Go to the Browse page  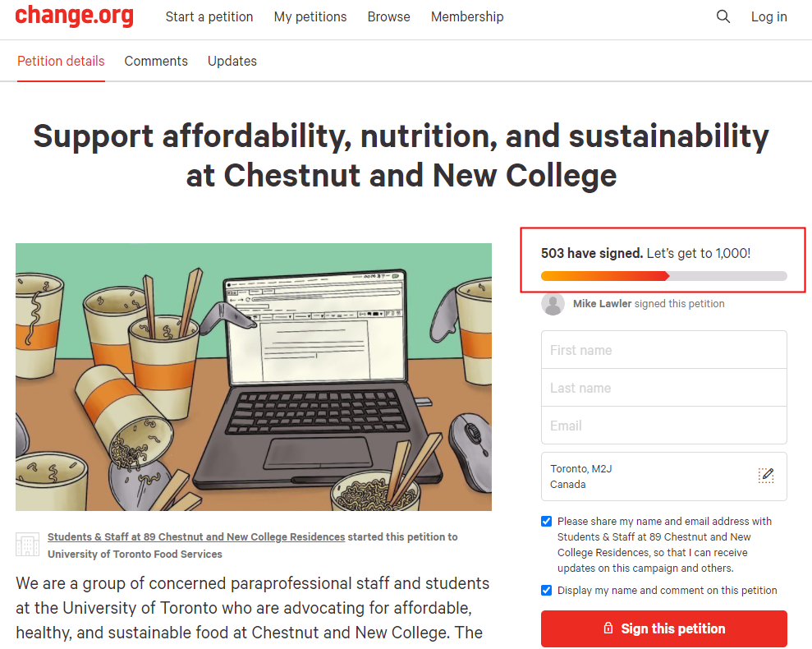[389, 16]
